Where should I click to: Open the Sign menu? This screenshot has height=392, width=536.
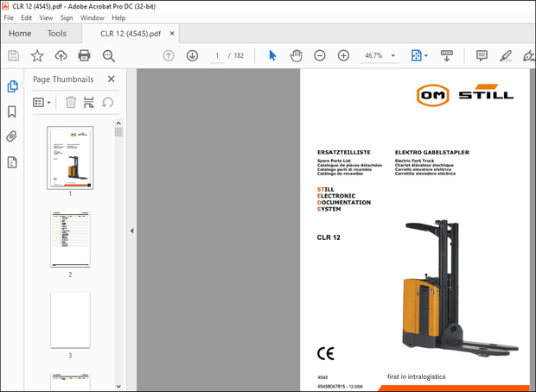tap(67, 18)
